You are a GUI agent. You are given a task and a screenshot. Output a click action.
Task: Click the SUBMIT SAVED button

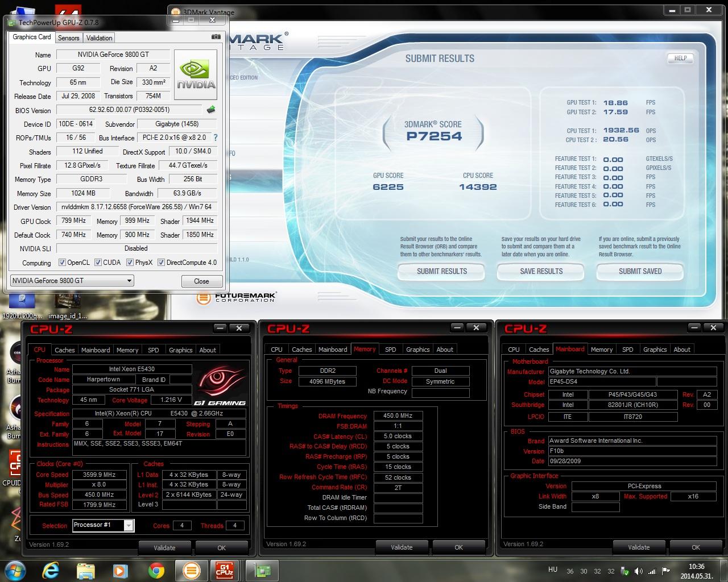tap(640, 271)
